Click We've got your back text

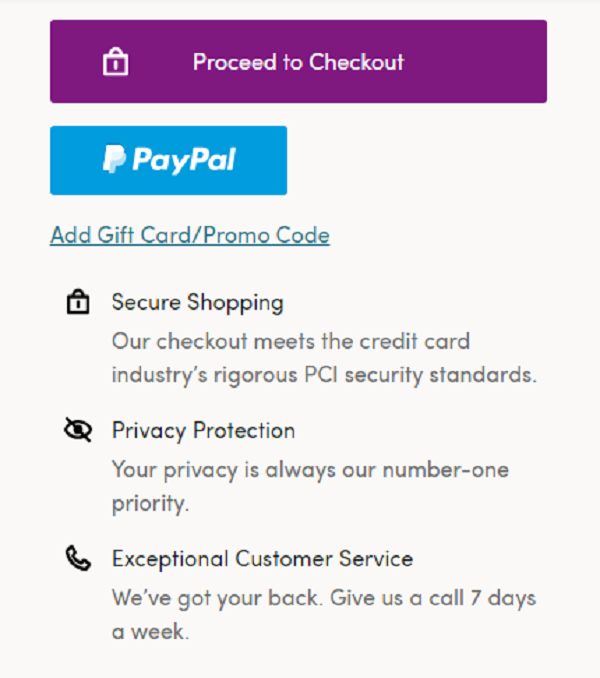[x=217, y=598]
